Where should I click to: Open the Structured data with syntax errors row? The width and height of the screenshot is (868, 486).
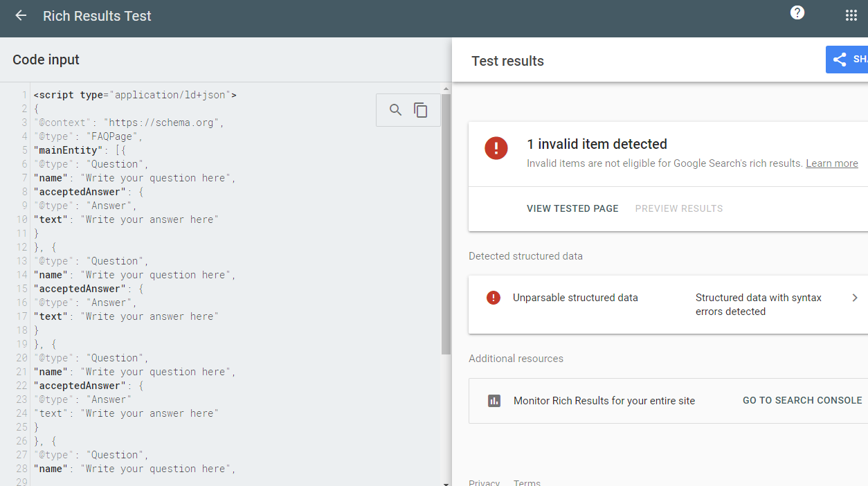click(758, 305)
